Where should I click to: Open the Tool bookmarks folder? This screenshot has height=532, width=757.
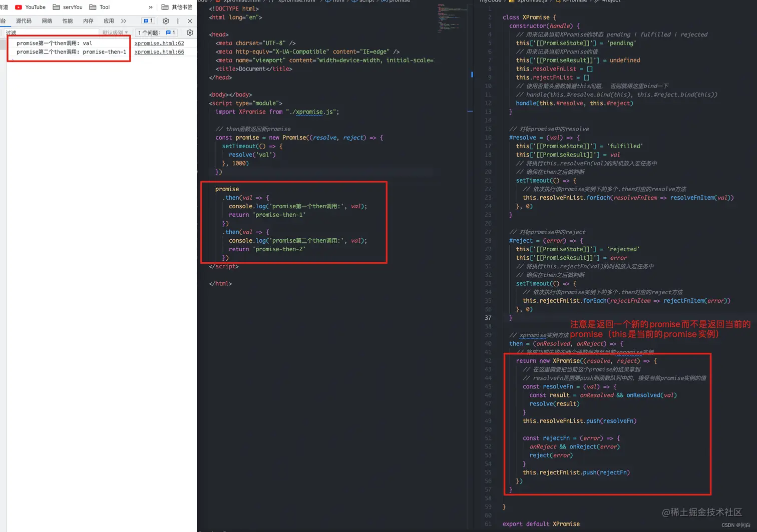(x=100, y=7)
